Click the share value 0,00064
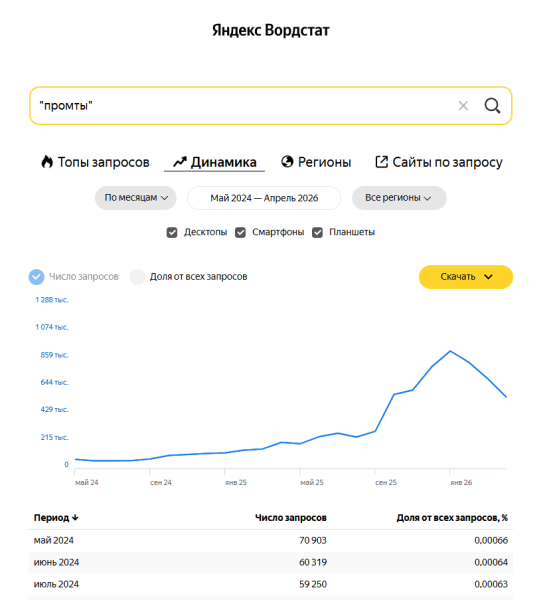 click(x=491, y=562)
